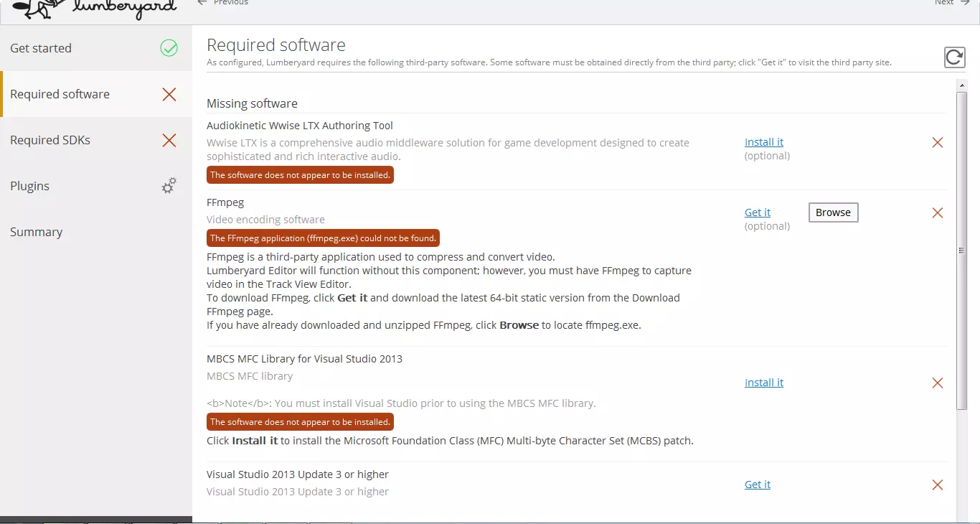
Task: Click the vertical scrollbar thumb in software list
Action: [961, 250]
